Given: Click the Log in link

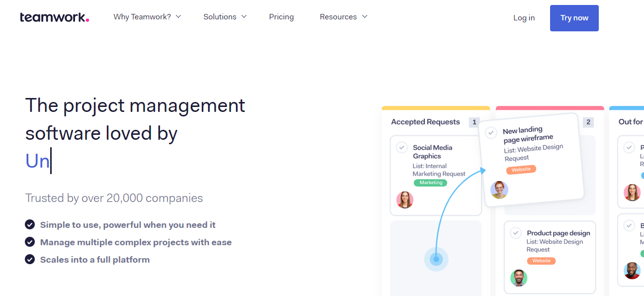Looking at the screenshot, I should click(524, 18).
